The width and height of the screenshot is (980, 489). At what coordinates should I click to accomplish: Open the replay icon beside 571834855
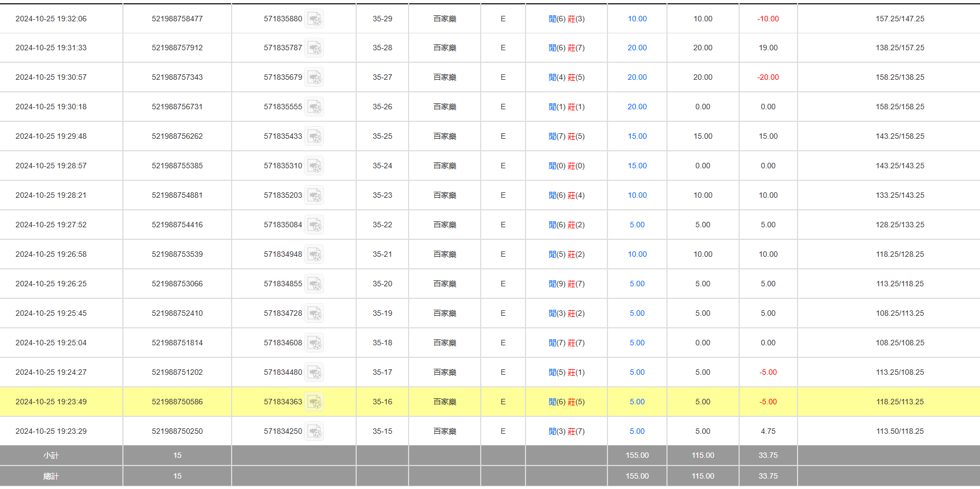coord(314,284)
